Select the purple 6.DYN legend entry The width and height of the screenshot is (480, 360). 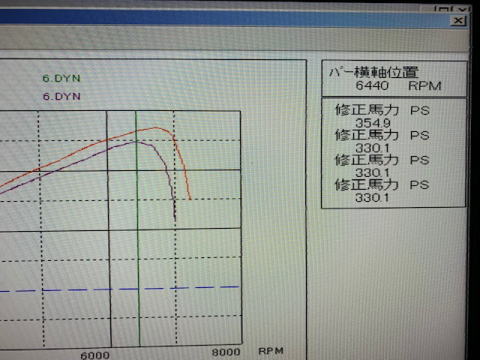[x=62, y=97]
